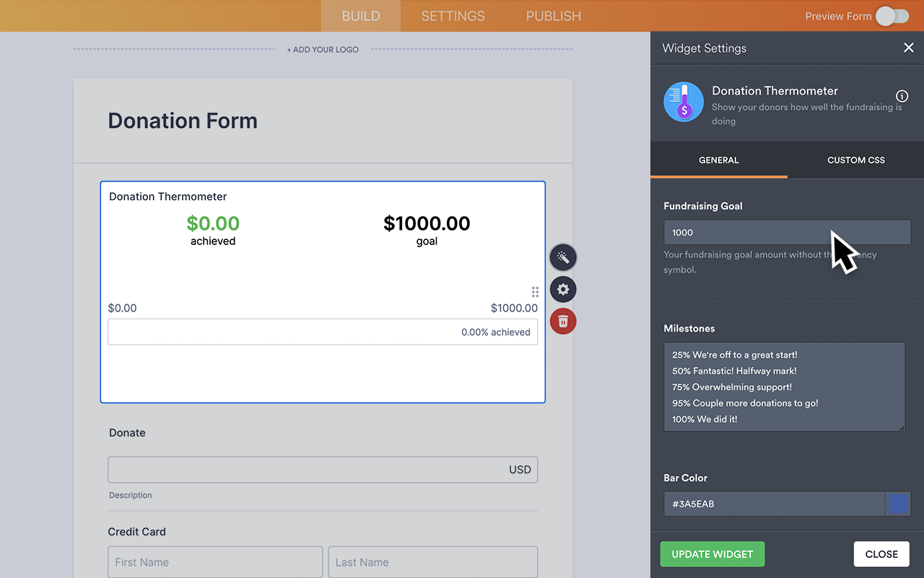Click the gear settings icon beside the thermometer widget
The height and width of the screenshot is (578, 924).
tap(563, 290)
